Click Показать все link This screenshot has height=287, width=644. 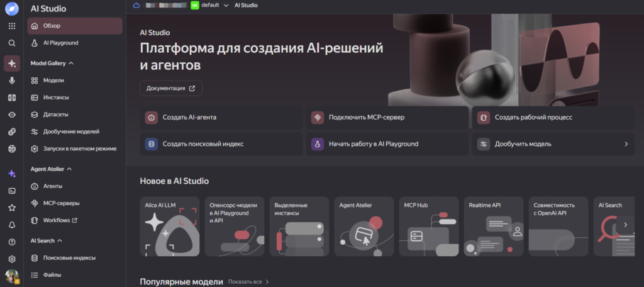tap(248, 282)
